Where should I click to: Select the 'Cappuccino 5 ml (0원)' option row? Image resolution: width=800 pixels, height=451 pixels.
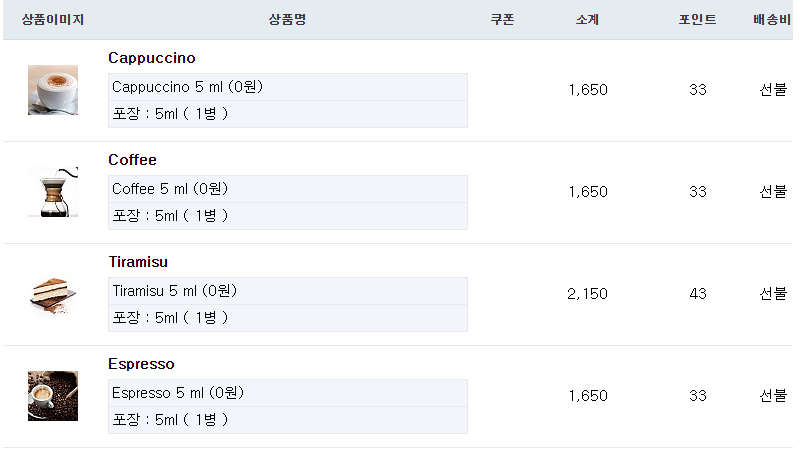288,87
